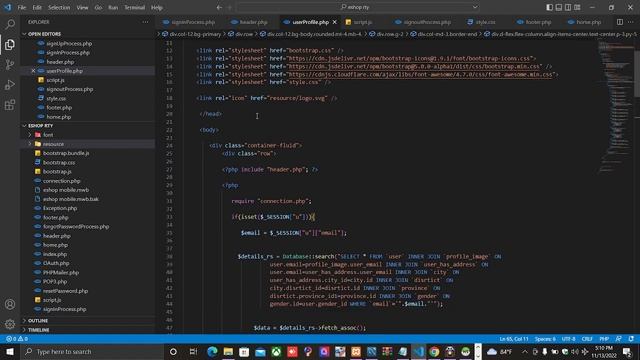Toggle the bottom panel layout icon
Viewport: 640px width, 360px height.
point(559,7)
